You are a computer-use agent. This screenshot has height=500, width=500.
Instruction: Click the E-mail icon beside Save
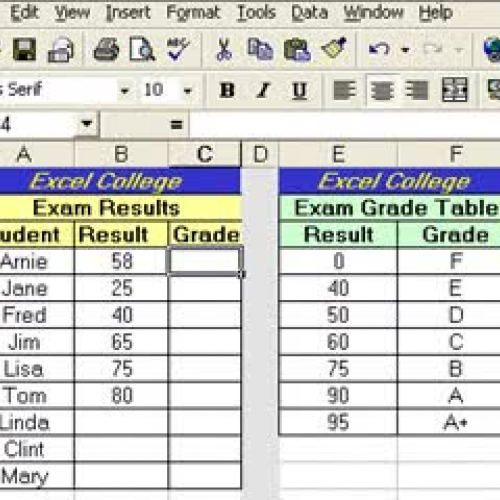[61, 50]
